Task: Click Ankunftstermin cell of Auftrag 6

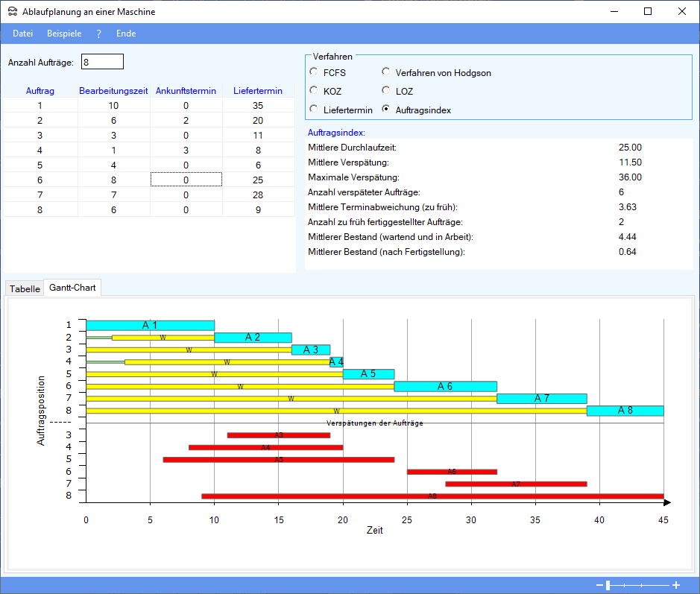Action: click(x=186, y=180)
